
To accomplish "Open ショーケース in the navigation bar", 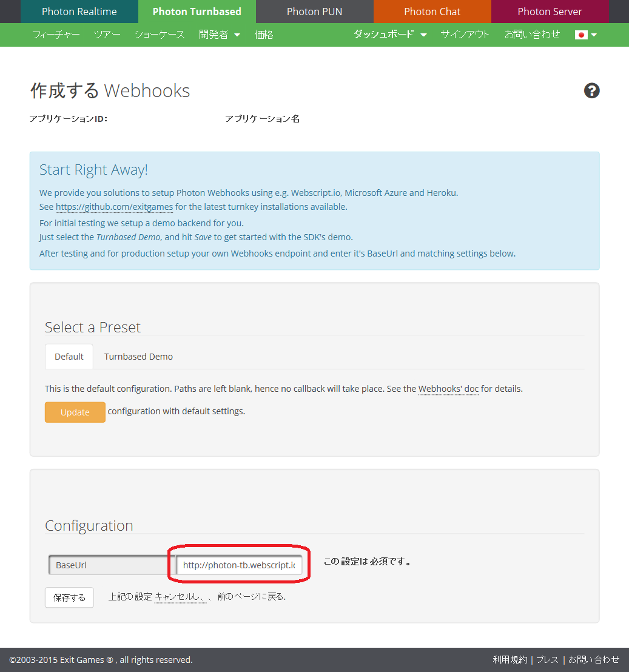I will (x=160, y=35).
